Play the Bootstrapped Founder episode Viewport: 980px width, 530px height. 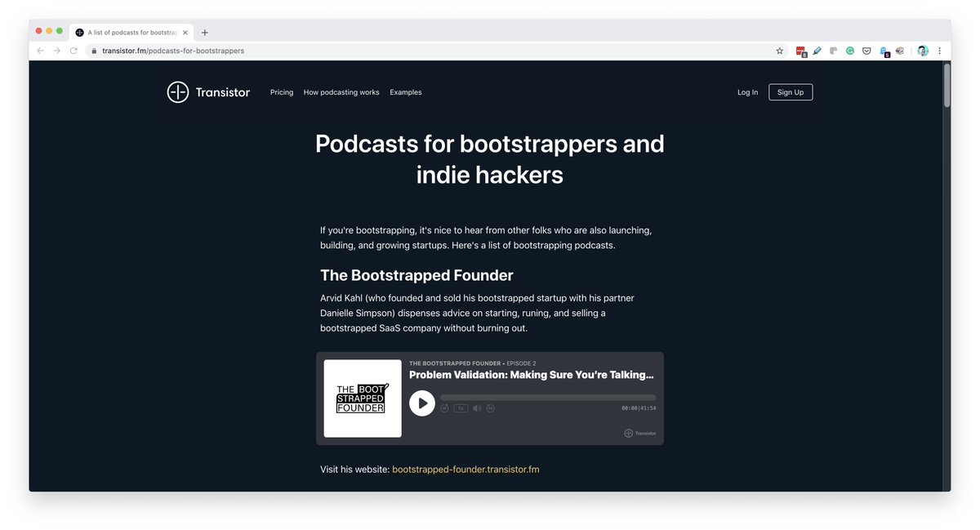pyautogui.click(x=421, y=403)
